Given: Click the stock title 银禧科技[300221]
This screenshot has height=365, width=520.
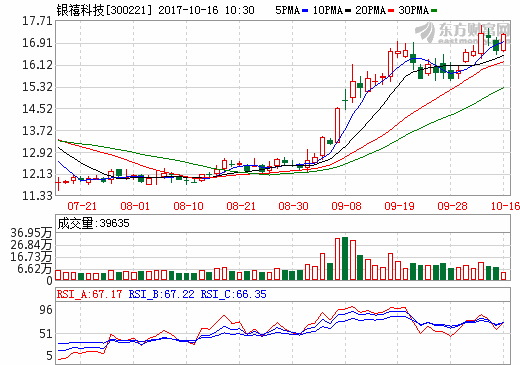Looking at the screenshot, I should click(104, 10).
